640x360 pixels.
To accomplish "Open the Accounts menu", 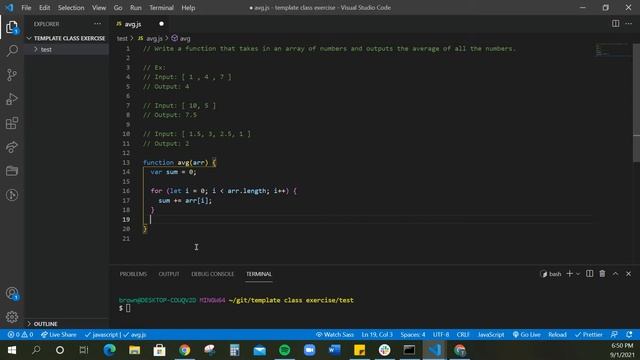I will (x=12, y=293).
